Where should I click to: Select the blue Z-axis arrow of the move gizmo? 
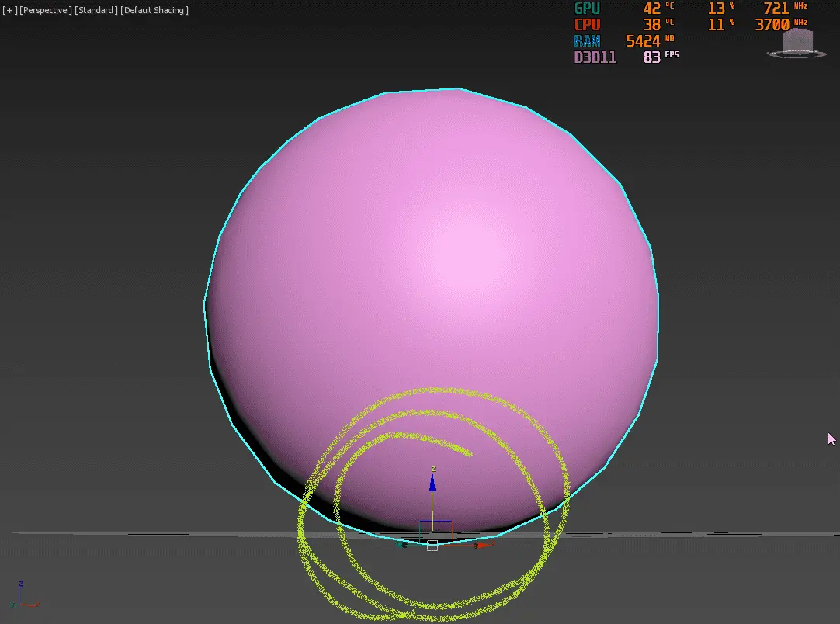pyautogui.click(x=432, y=482)
